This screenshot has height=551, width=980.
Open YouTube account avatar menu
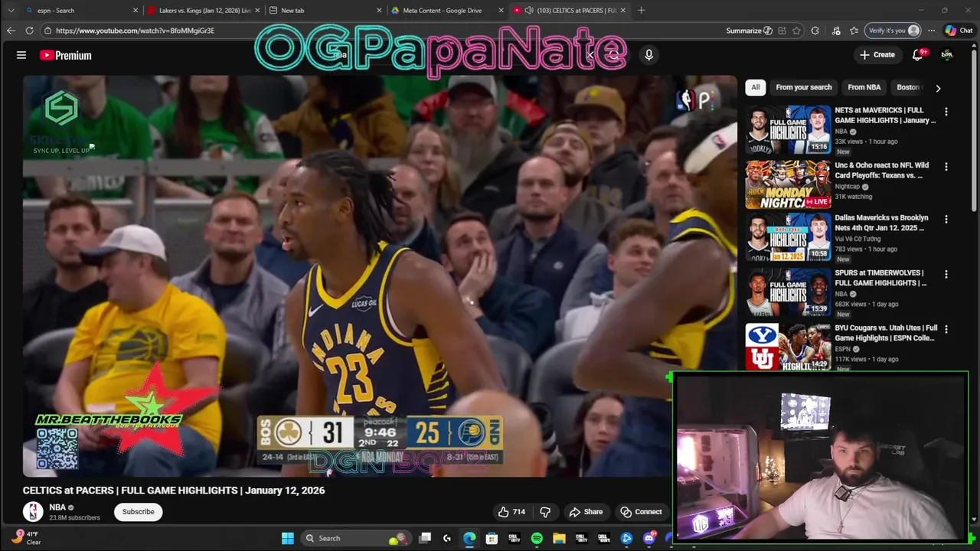947,55
